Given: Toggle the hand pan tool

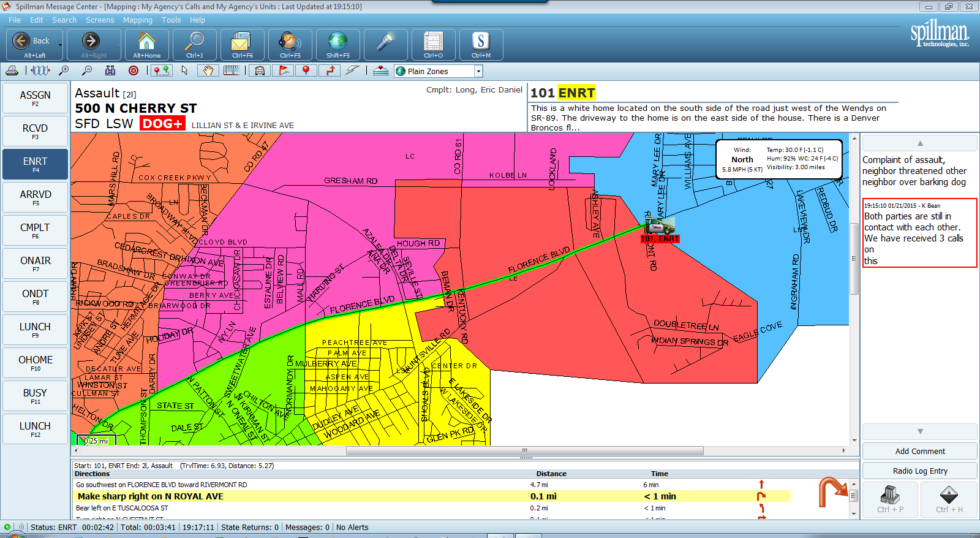Looking at the screenshot, I should click(x=208, y=71).
